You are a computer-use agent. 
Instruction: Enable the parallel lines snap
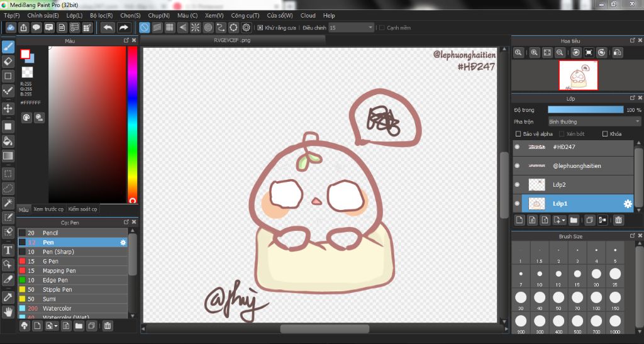(x=157, y=28)
